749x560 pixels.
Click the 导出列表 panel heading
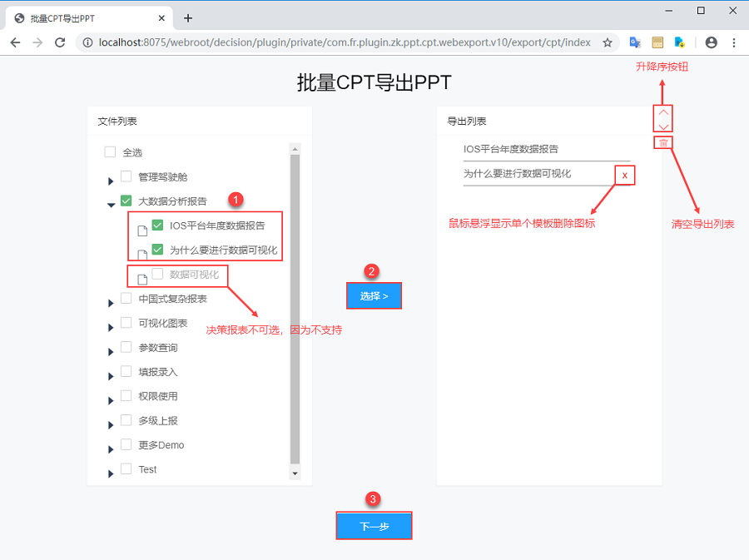tap(467, 121)
